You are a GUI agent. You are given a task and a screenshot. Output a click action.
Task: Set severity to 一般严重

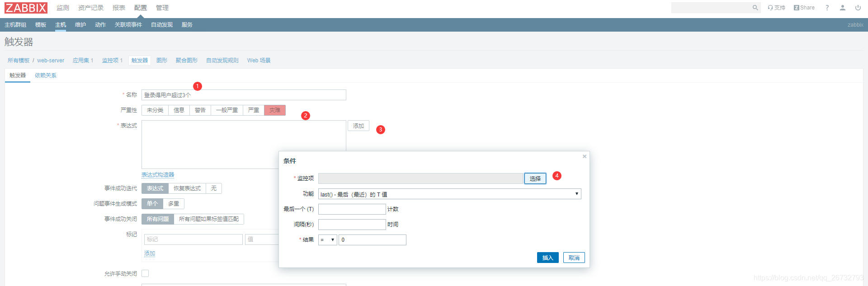coord(227,110)
